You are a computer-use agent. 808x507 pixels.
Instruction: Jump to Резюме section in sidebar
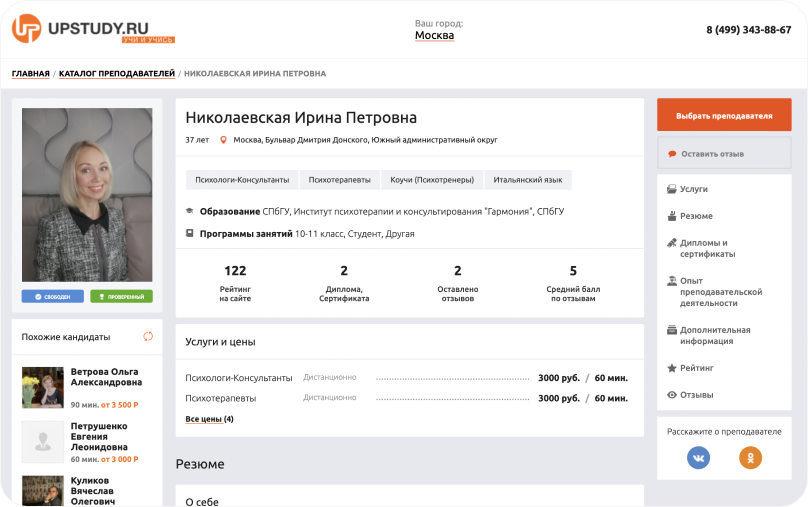pyautogui.click(x=696, y=216)
